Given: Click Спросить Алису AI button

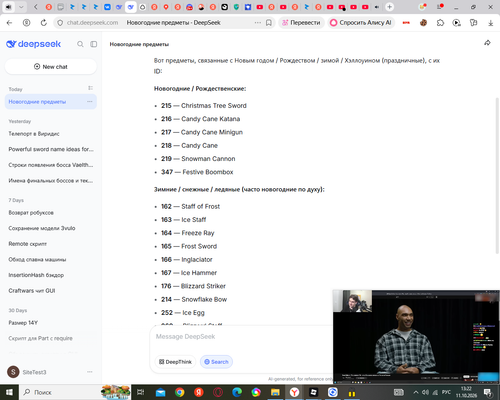Looking at the screenshot, I should click(361, 23).
